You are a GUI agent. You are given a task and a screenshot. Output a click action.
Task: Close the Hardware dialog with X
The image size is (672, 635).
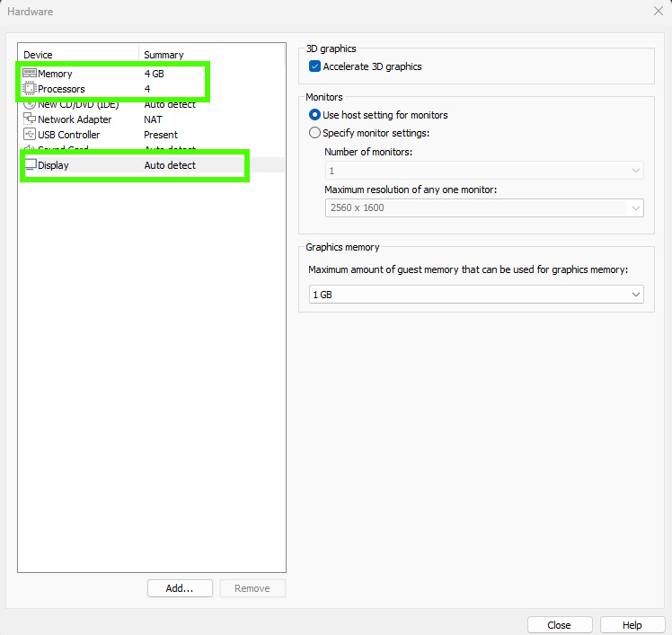pyautogui.click(x=659, y=11)
